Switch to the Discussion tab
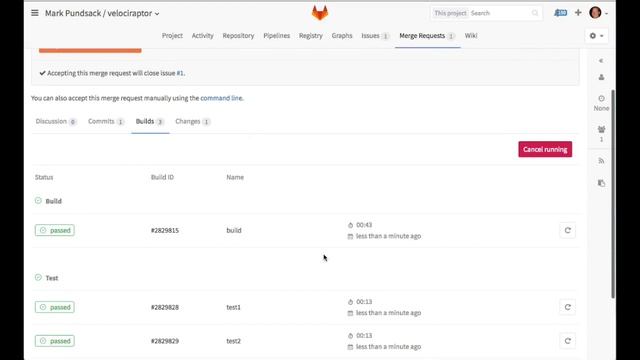Image resolution: width=640 pixels, height=360 pixels. pos(56,122)
